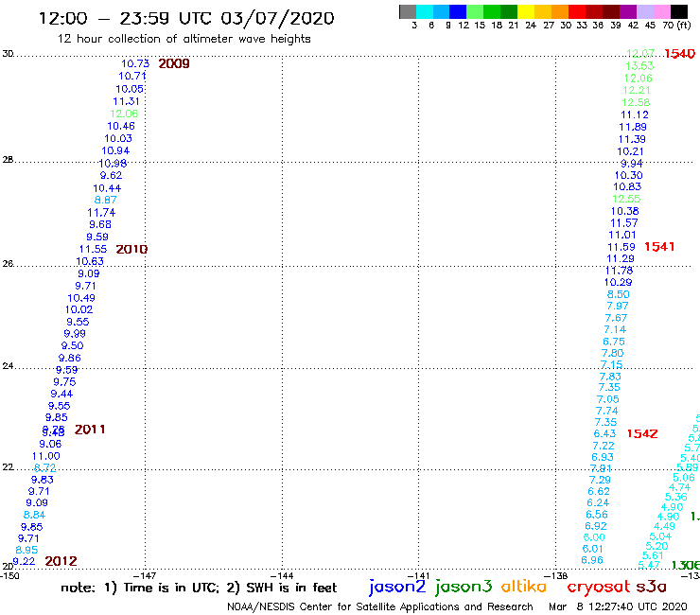Viewport: 700px width, 615px height.
Task: Click the 10.73 wave height value
Action: [x=135, y=64]
